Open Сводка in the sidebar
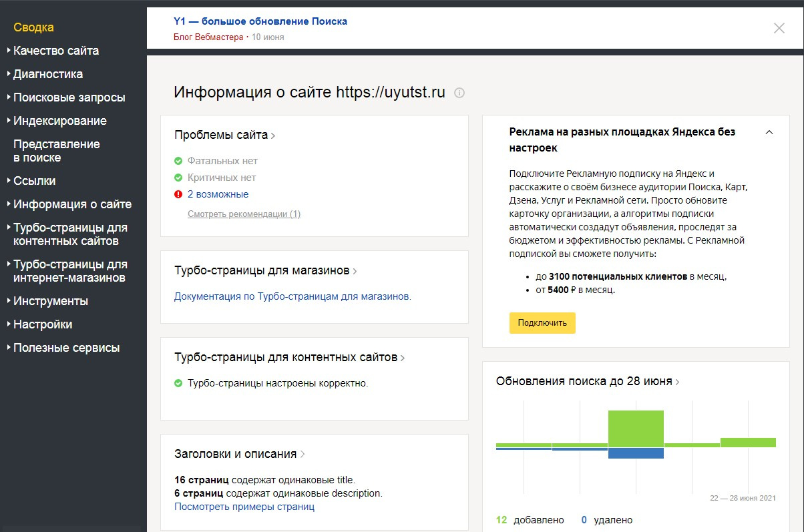The image size is (804, 532). [x=33, y=27]
